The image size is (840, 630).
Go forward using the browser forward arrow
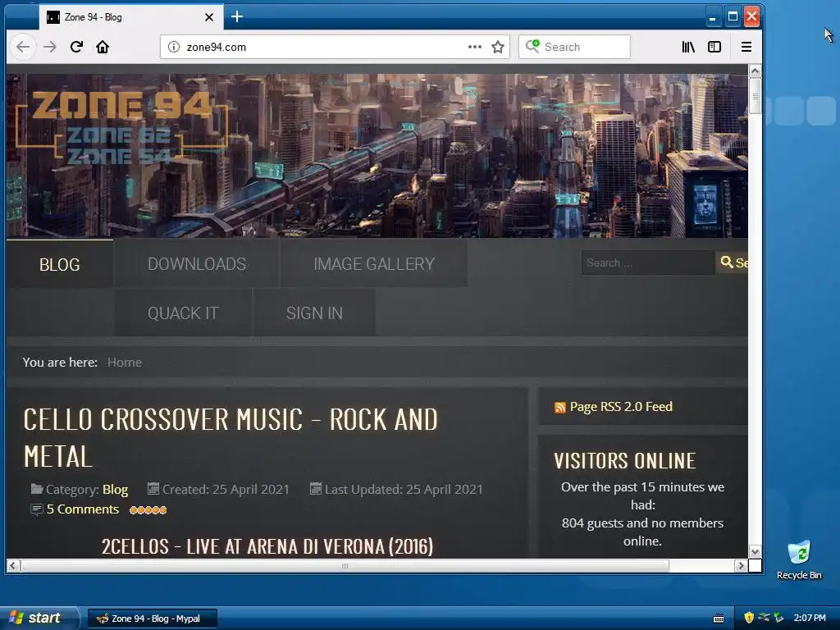pos(50,47)
